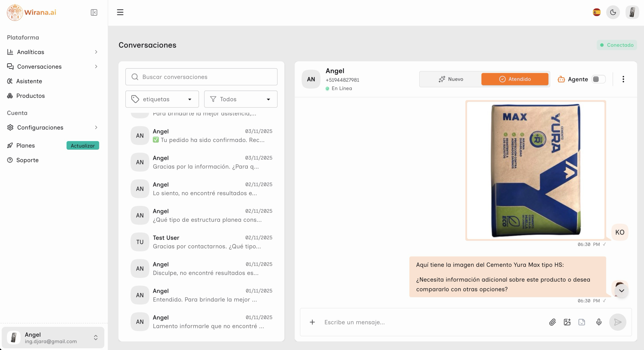Open Asistente in the sidebar
Screen dimensions: 644x350
[x=29, y=81]
